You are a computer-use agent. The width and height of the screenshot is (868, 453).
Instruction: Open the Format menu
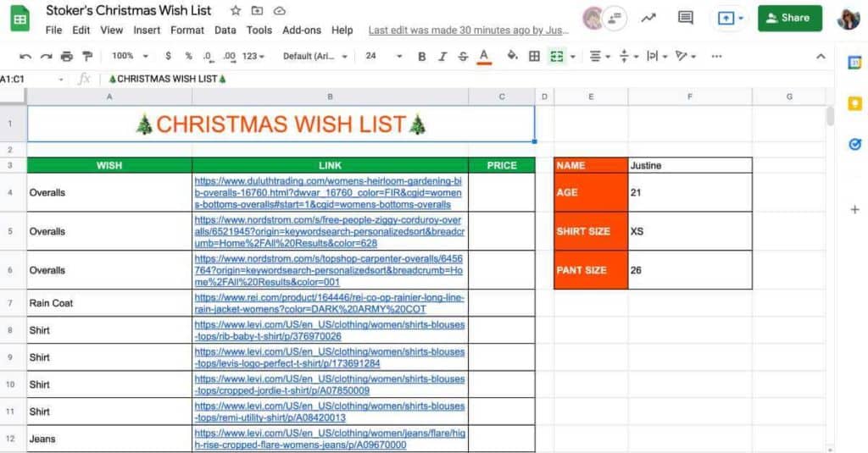(187, 30)
